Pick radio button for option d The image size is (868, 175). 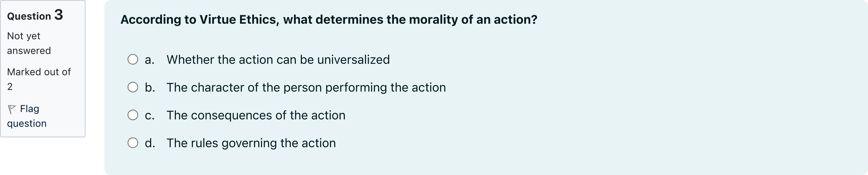(x=133, y=143)
